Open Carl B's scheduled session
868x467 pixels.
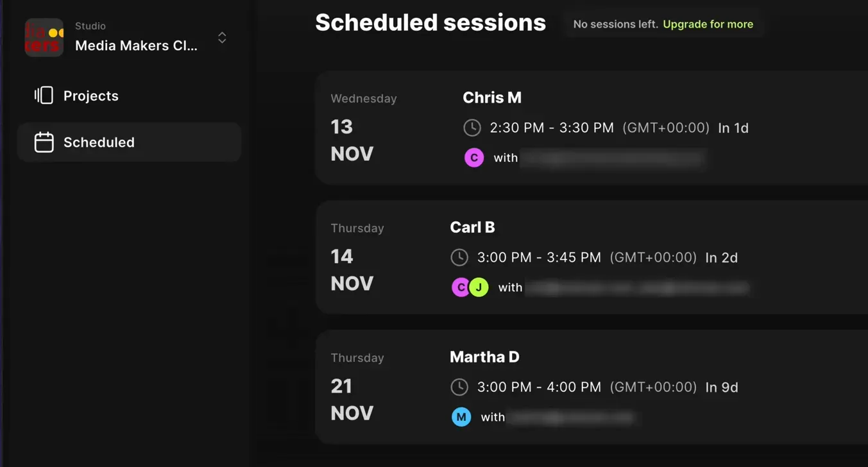point(577,257)
